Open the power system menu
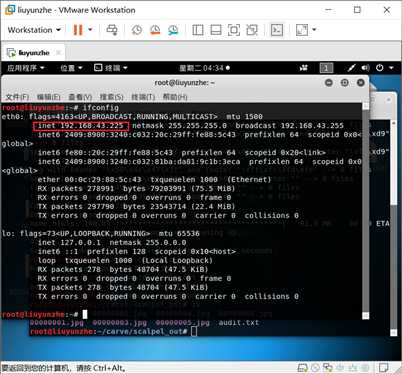The height and width of the screenshot is (374, 402). pos(380,68)
